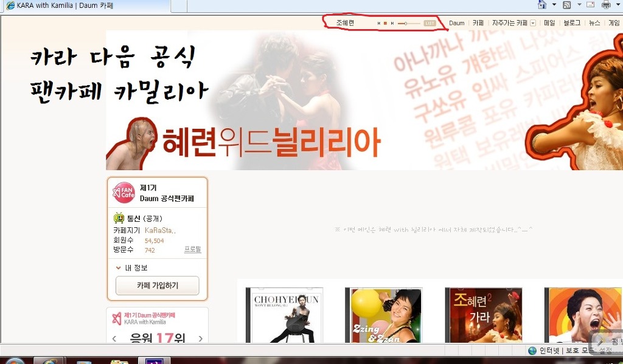623x364 pixels.
Task: Open the Zzing & Zzan album thumbnail
Action: tap(383, 315)
